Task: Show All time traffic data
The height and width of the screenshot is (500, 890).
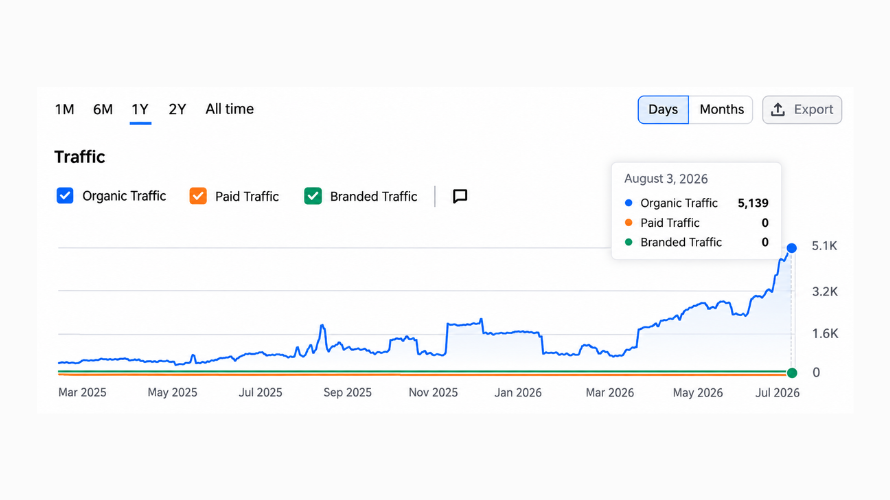Action: tap(229, 109)
